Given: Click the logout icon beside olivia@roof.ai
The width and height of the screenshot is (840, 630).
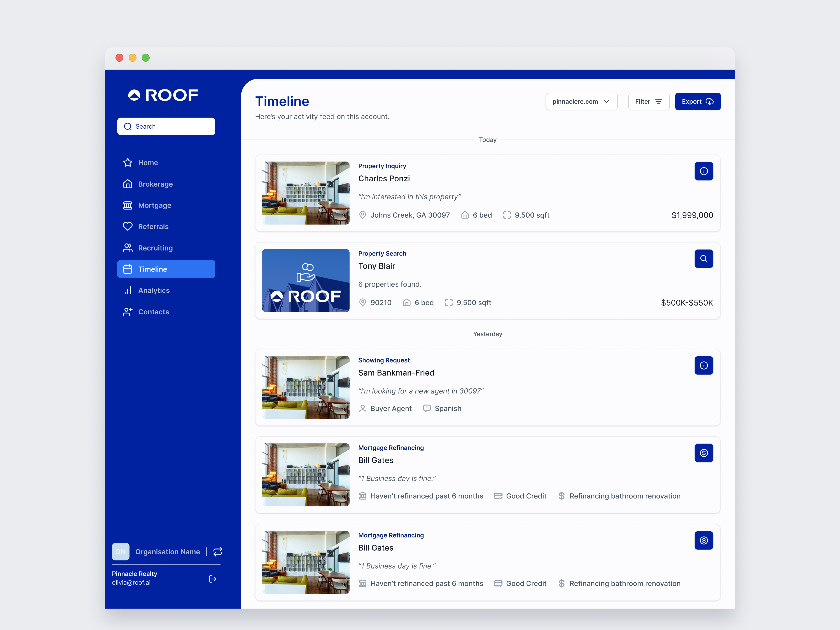Looking at the screenshot, I should click(x=212, y=579).
